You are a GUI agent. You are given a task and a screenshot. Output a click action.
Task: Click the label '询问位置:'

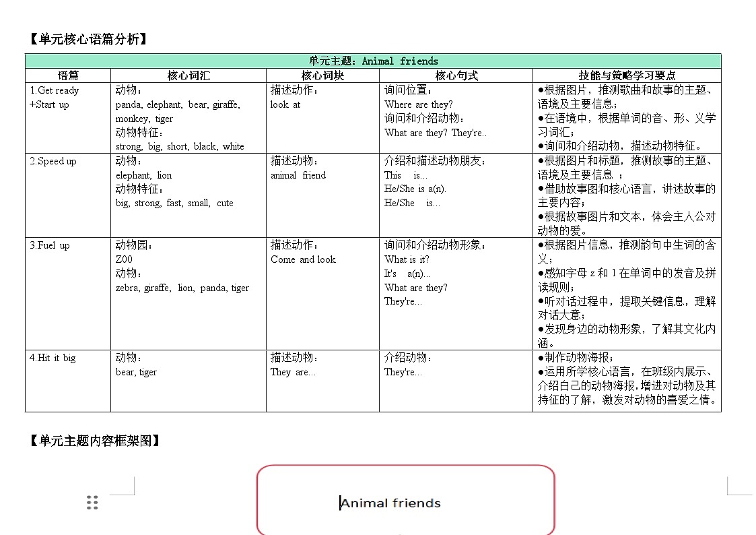coord(408,90)
